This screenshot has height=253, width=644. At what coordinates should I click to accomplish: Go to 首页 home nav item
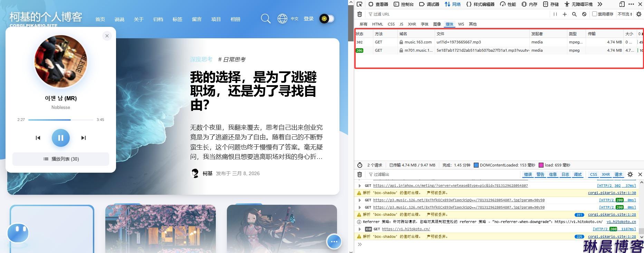point(100,19)
